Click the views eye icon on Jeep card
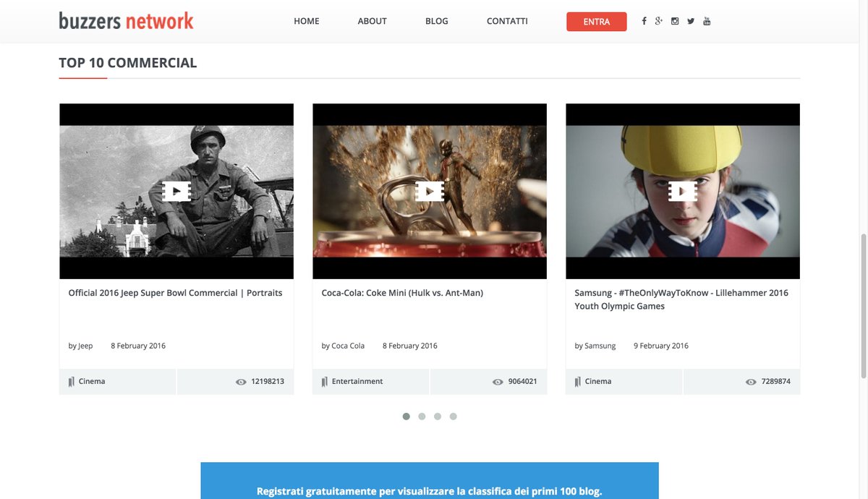Screen dimensions: 868x499 point(241,382)
